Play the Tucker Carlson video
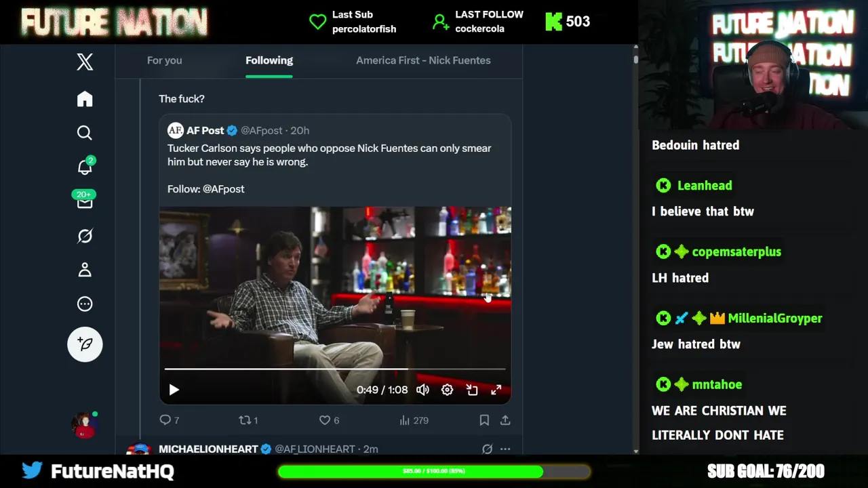 tap(174, 390)
